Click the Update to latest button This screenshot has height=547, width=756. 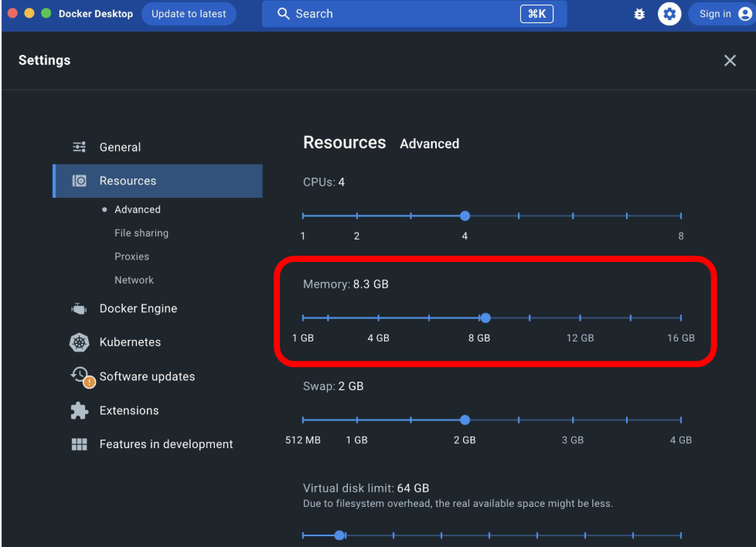coord(189,14)
